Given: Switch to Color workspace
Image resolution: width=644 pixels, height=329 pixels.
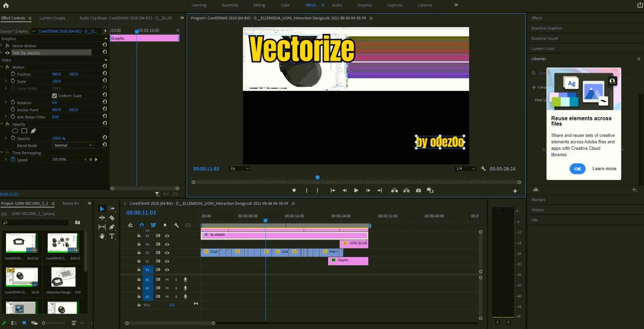Looking at the screenshot, I should (x=285, y=5).
